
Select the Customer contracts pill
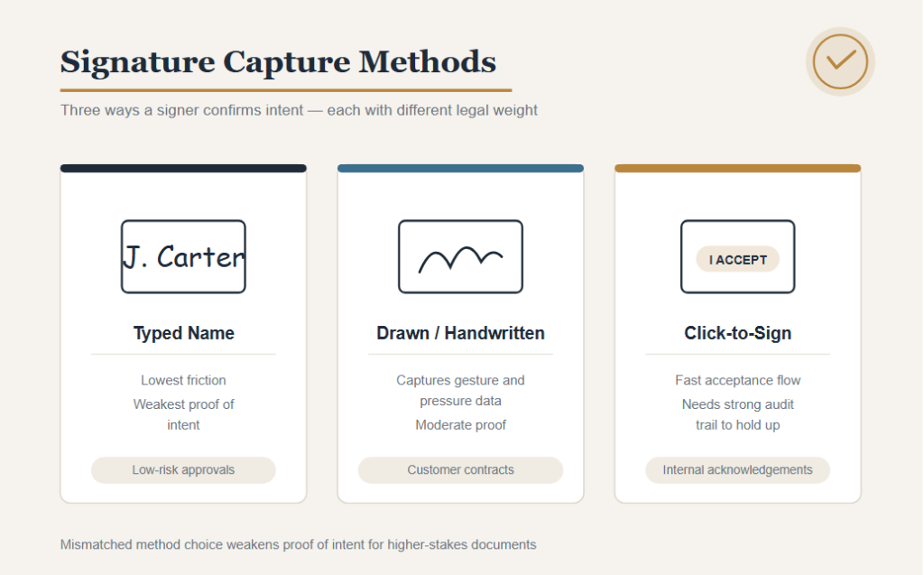point(460,470)
